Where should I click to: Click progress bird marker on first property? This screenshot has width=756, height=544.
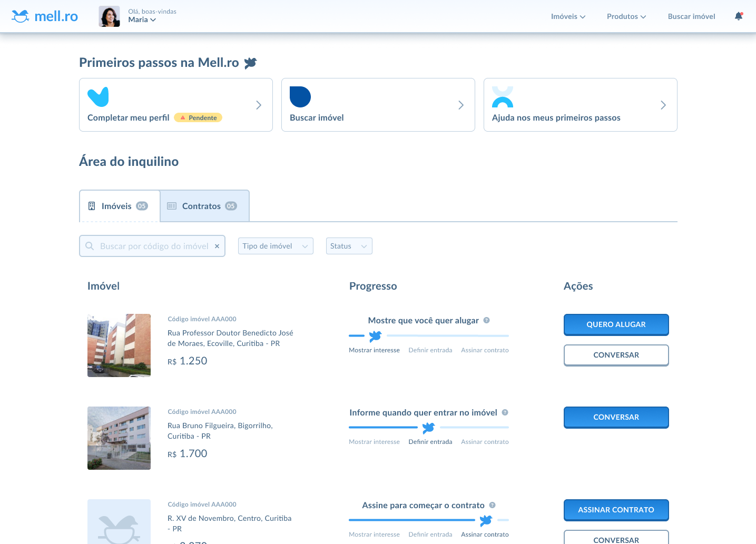(x=375, y=336)
